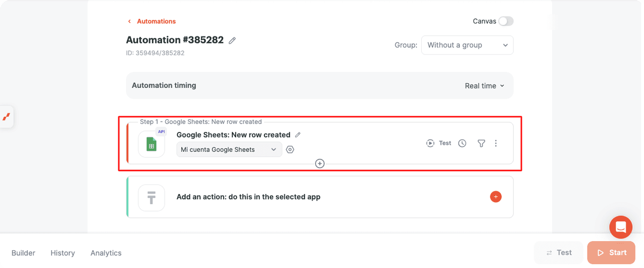Screen dimensions: 644x268
Task: Click the action placeholder app icon
Action: point(151,197)
